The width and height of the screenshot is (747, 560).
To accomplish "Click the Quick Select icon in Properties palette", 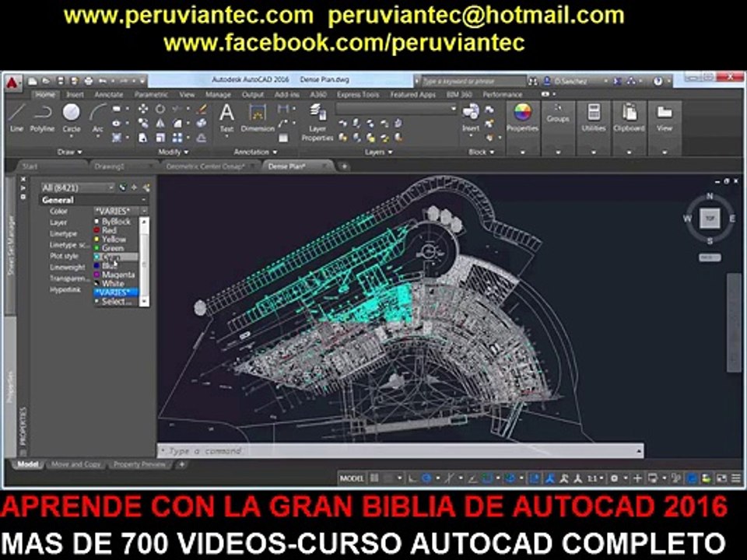I will tap(146, 187).
